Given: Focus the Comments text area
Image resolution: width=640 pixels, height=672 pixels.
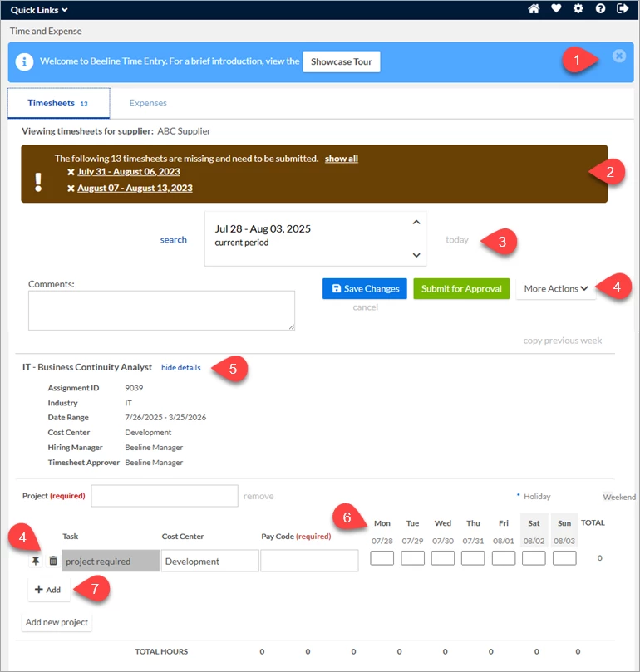Looking at the screenshot, I should tap(161, 311).
